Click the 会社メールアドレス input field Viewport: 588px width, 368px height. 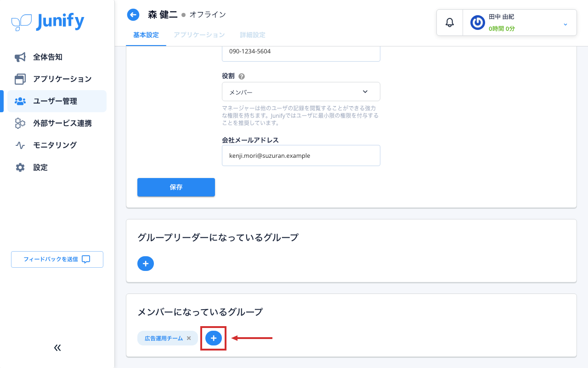301,155
